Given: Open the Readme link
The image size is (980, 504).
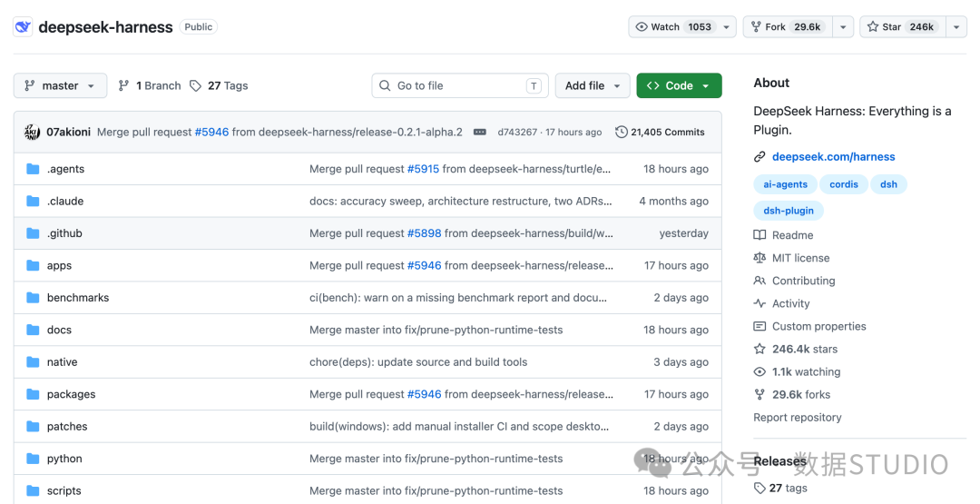Looking at the screenshot, I should (792, 235).
